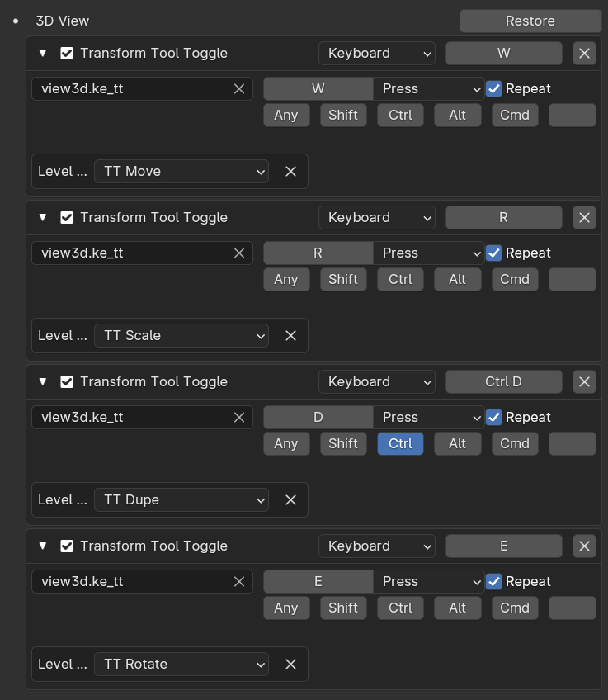Toggle Alt modifier for the W key
Image resolution: width=608 pixels, height=700 pixels.
[x=458, y=116]
